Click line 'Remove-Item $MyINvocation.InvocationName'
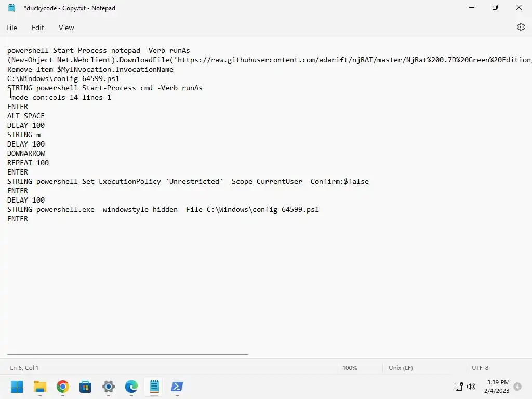Image resolution: width=532 pixels, height=399 pixels. tap(90, 69)
